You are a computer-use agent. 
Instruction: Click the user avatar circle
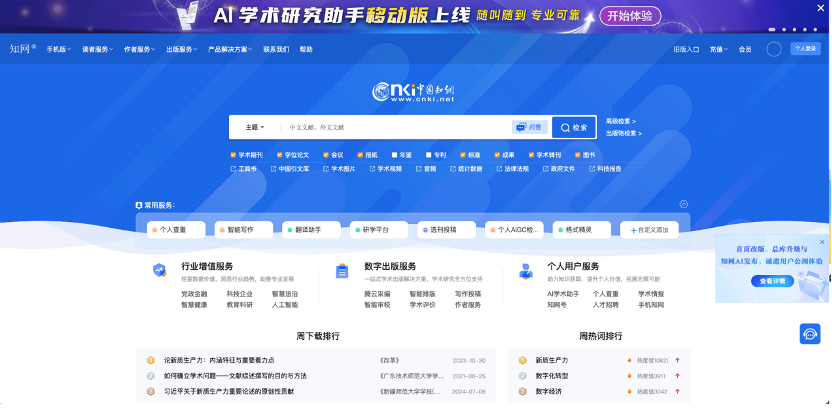coord(774,49)
